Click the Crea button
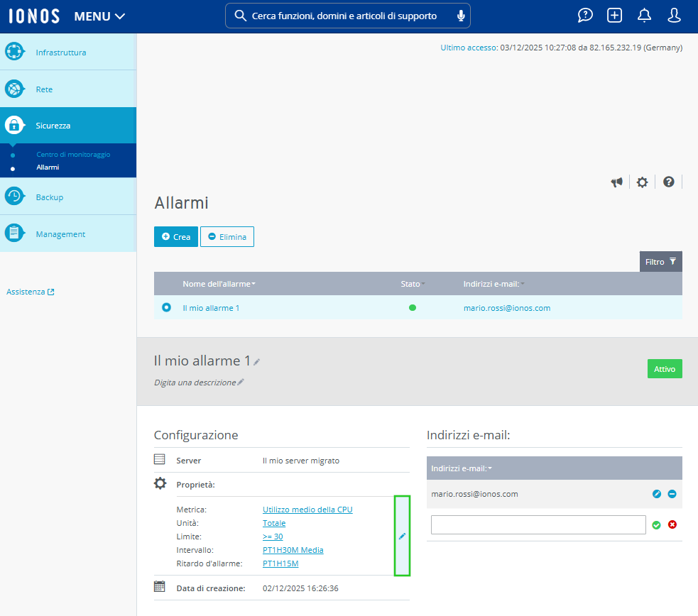This screenshot has width=698, height=616. tap(175, 237)
